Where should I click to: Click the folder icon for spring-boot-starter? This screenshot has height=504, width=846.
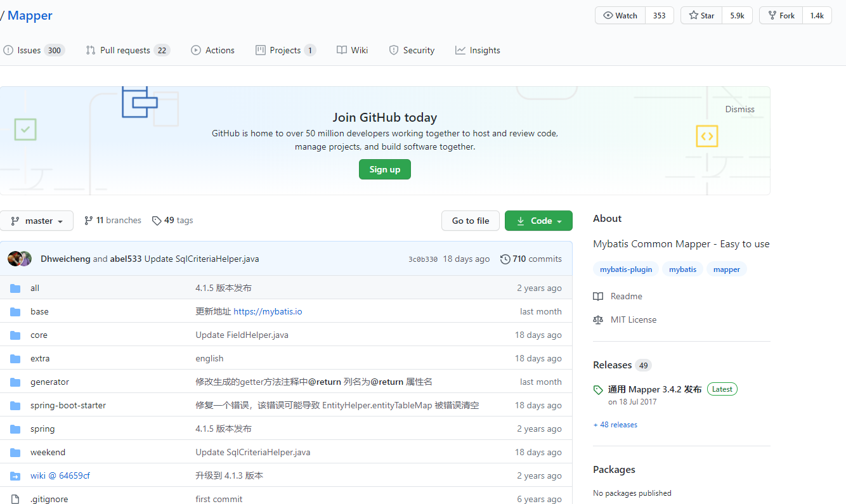click(x=15, y=405)
